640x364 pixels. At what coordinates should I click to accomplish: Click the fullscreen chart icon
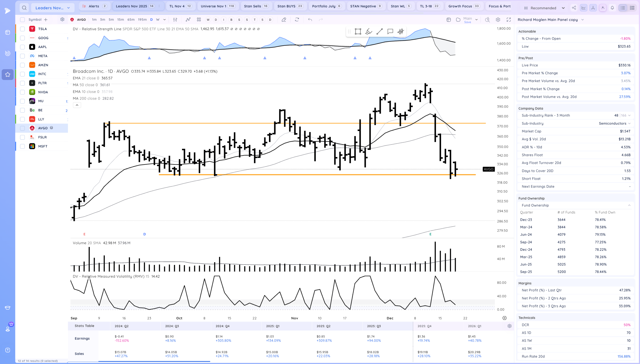click(508, 19)
